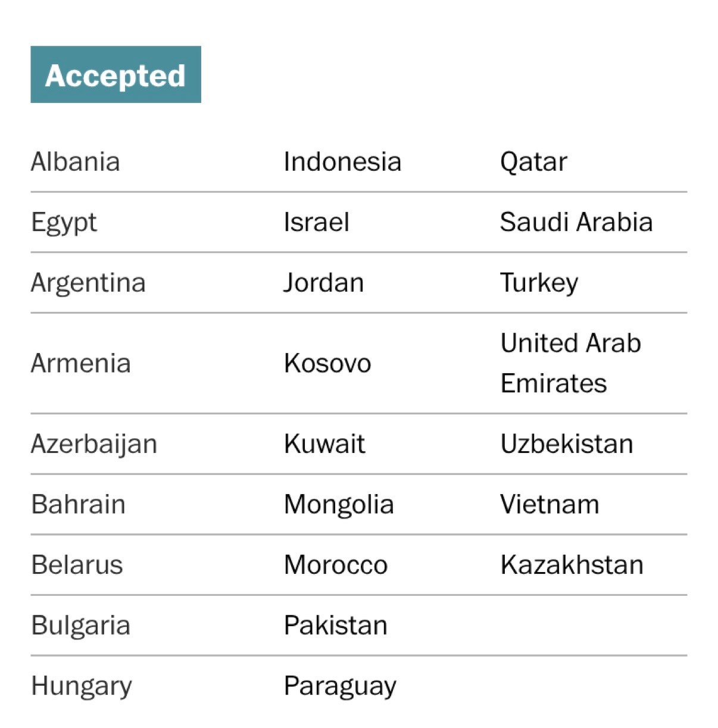The image size is (718, 728).
Task: Select the Argentina entry
Action: pos(88,283)
